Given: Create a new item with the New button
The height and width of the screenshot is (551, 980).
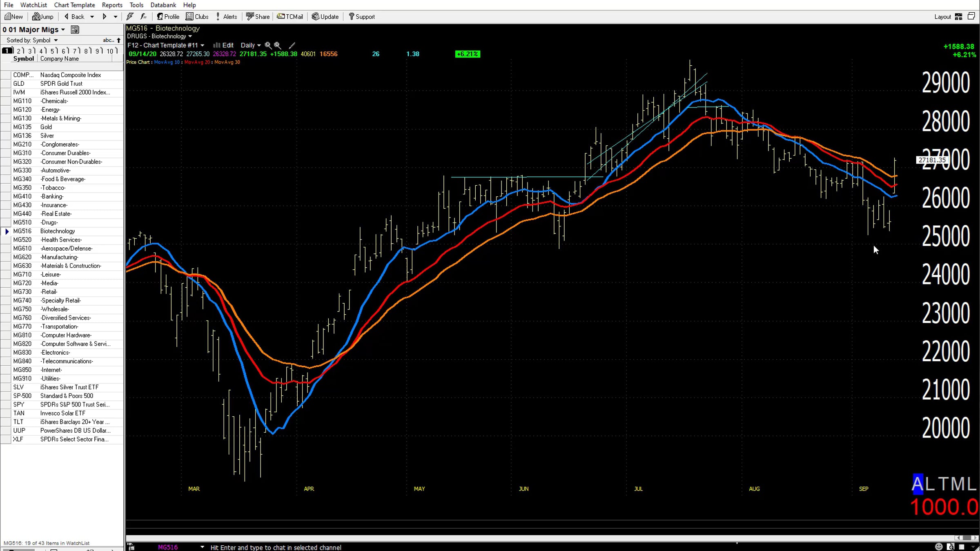Looking at the screenshot, I should click(13, 17).
